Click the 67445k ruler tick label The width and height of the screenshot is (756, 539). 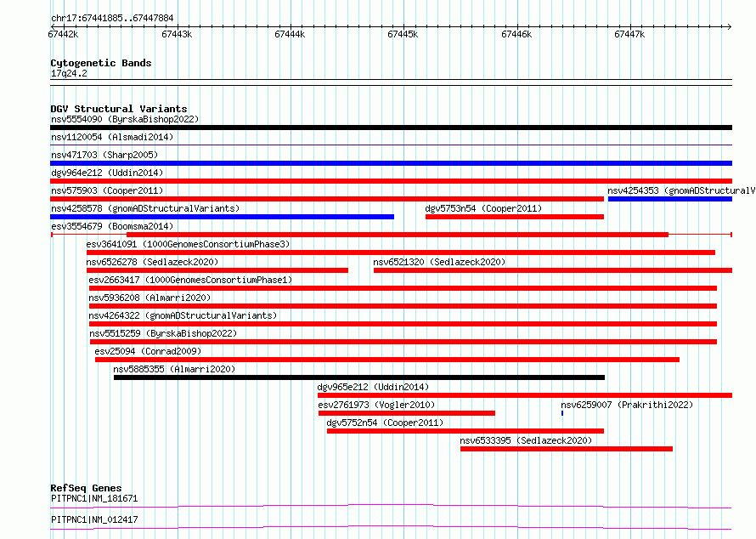click(x=403, y=34)
